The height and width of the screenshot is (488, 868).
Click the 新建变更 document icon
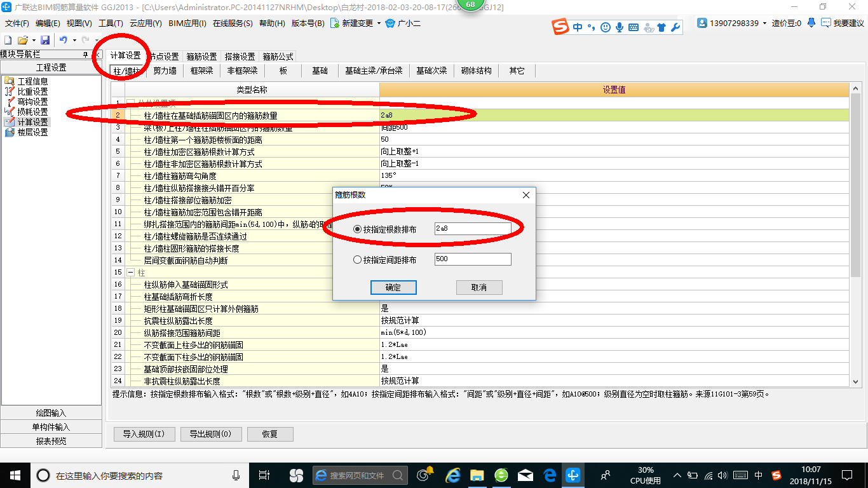(336, 23)
